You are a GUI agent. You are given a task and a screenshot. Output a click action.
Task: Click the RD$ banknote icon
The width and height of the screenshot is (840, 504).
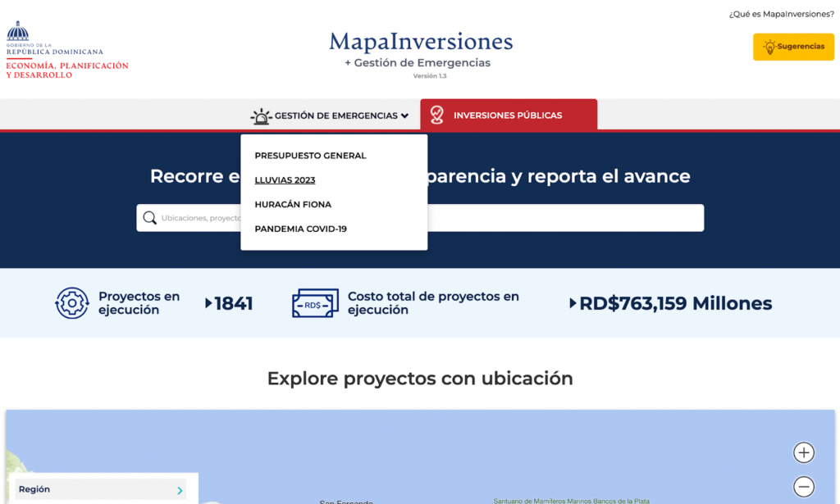tap(315, 303)
